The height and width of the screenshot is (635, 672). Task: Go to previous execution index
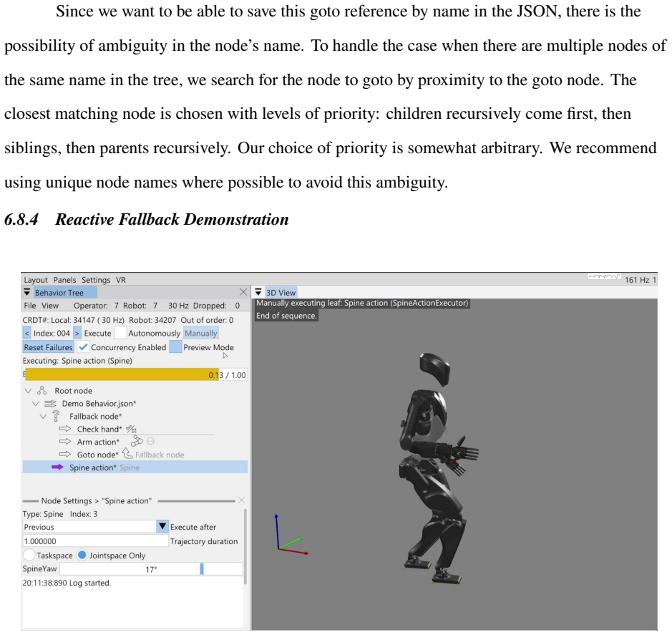pos(26,333)
